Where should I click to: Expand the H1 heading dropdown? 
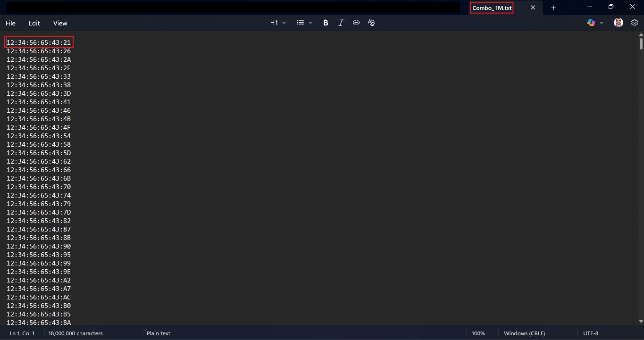point(278,23)
